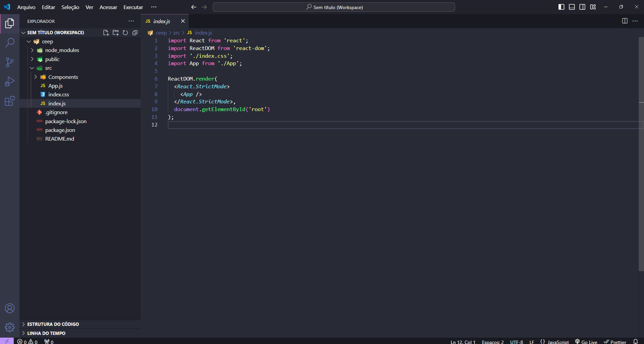The height and width of the screenshot is (344, 644).
Task: Open the Arquivo menu
Action: [x=26, y=7]
